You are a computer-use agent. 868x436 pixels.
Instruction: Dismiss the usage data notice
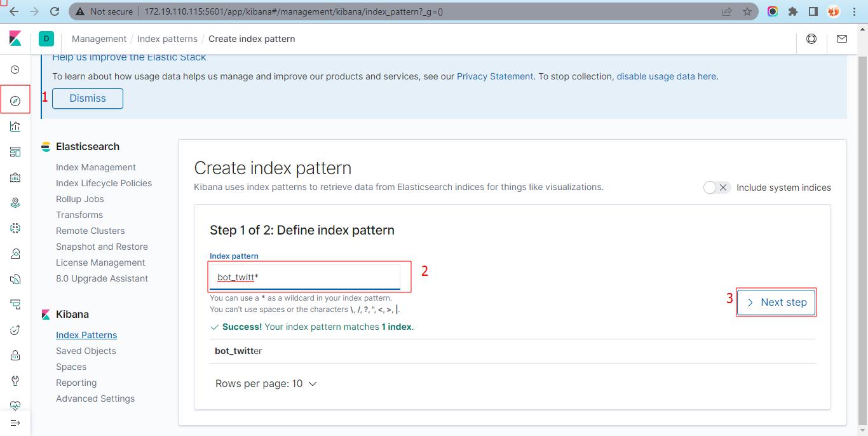[x=88, y=99]
